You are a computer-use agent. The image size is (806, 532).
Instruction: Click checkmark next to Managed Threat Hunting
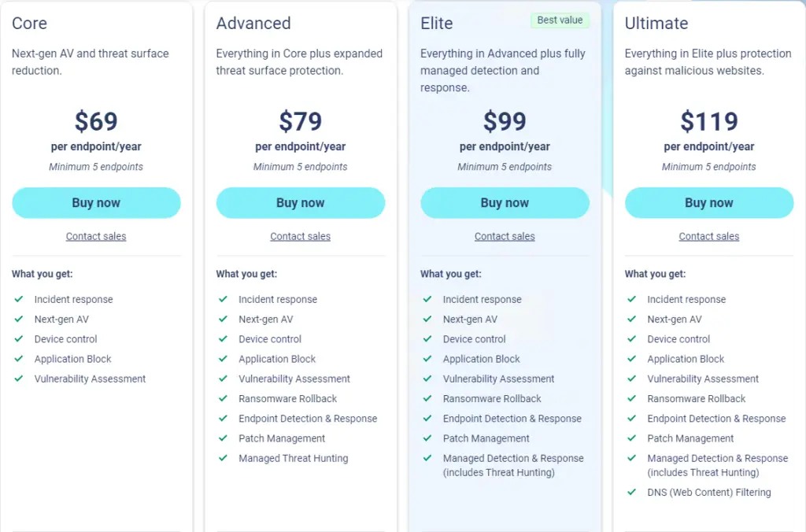pyautogui.click(x=223, y=458)
